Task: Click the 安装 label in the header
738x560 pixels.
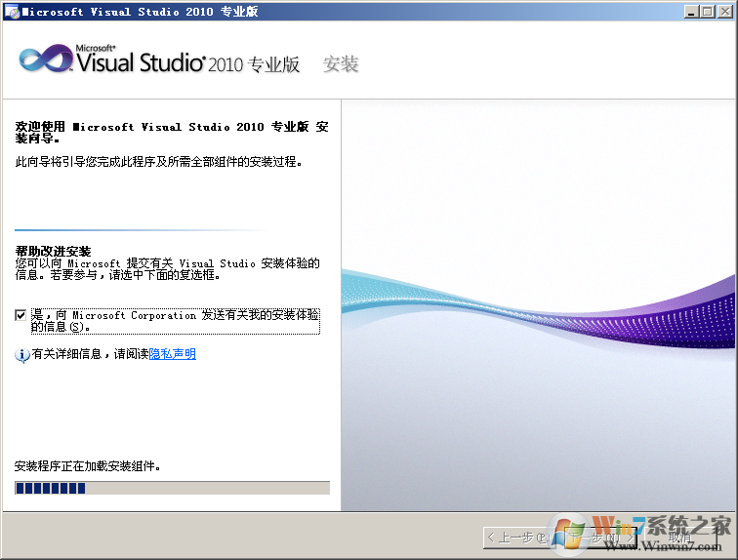Action: point(341,64)
